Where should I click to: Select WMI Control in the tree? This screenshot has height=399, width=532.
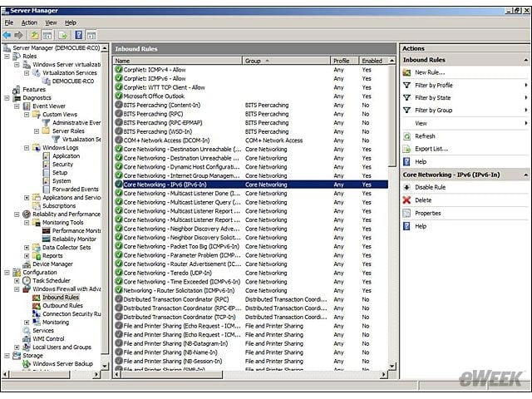tap(48, 339)
